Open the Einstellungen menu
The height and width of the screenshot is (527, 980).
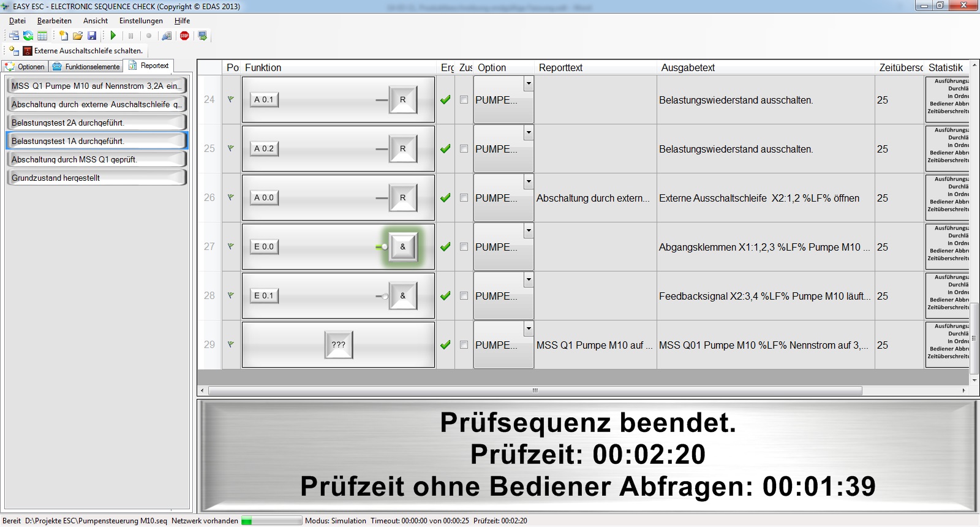point(141,21)
